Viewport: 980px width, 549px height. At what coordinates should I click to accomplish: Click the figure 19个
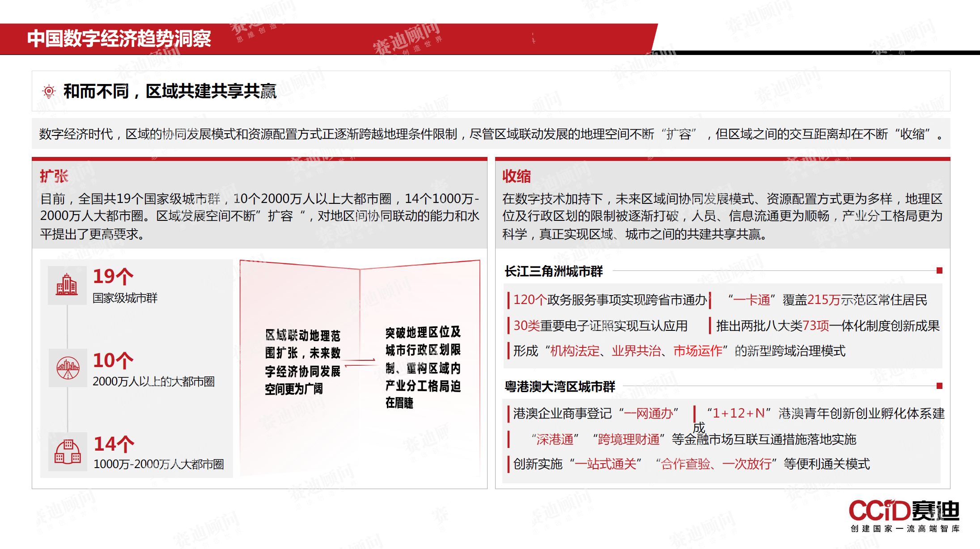[x=113, y=277]
